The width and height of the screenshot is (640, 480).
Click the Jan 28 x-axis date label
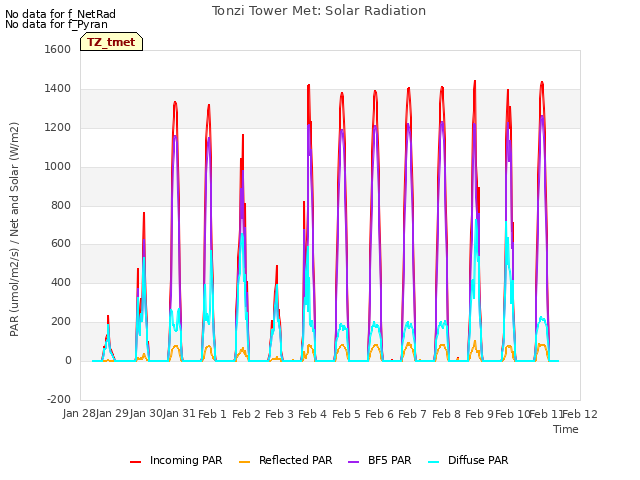(79, 413)
